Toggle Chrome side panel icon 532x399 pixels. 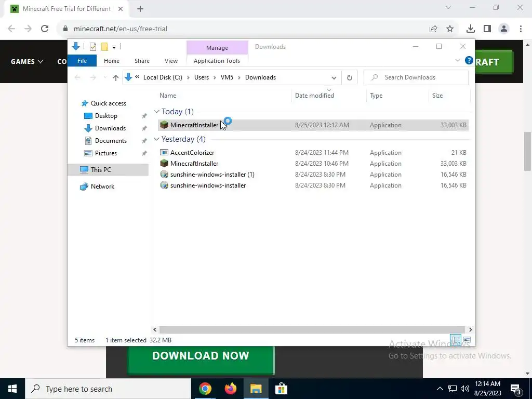click(x=487, y=29)
